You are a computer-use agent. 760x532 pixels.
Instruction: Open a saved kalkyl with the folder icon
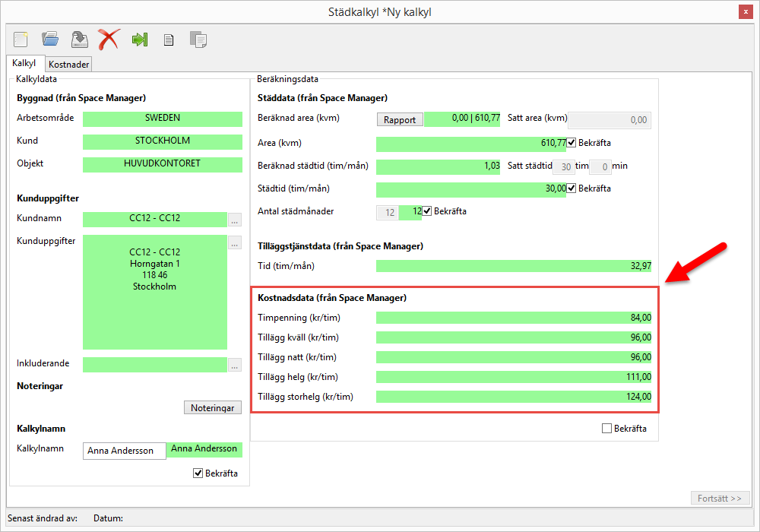pos(50,39)
